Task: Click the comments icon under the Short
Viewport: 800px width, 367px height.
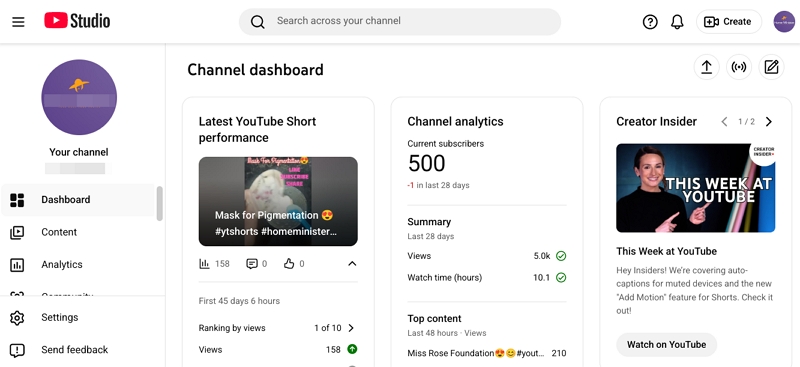Action: (252, 264)
